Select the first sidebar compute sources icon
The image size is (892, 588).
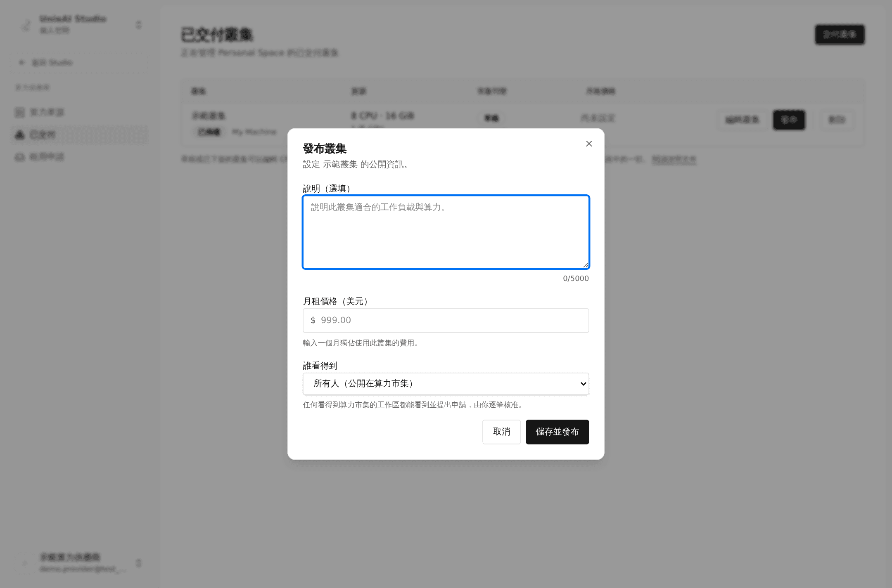[x=19, y=112]
